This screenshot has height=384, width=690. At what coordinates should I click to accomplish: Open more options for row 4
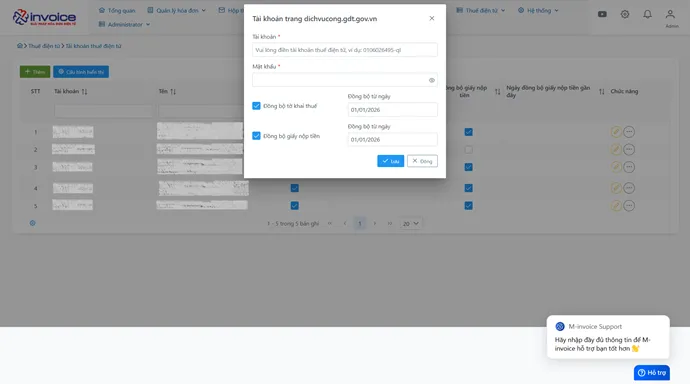(x=629, y=188)
